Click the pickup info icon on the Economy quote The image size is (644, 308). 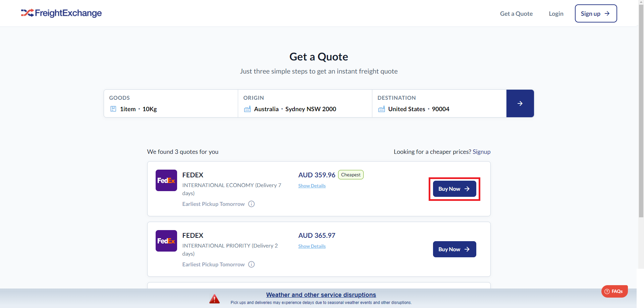(x=252, y=204)
